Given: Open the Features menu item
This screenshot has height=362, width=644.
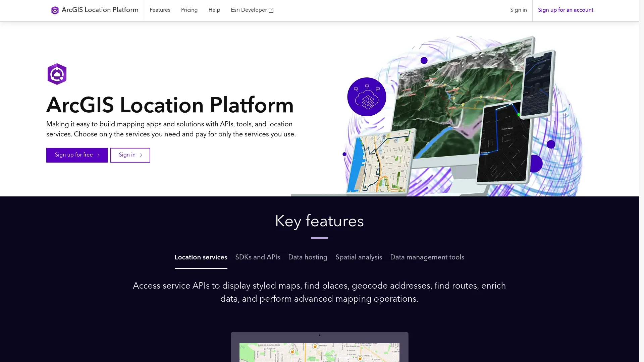Looking at the screenshot, I should [160, 10].
